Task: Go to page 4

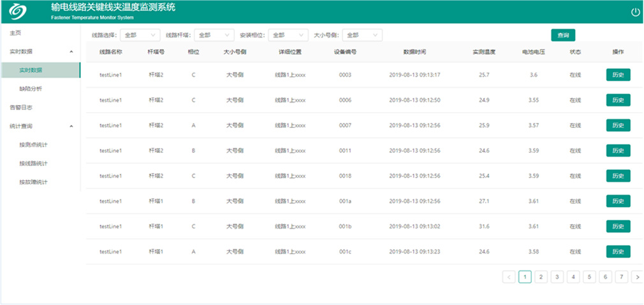Action: (x=573, y=277)
